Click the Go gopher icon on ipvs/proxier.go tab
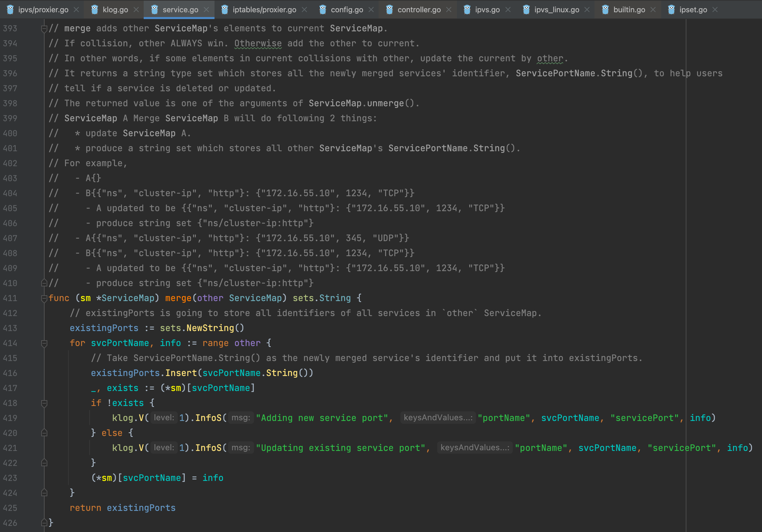Viewport: 762px width, 532px height. [x=10, y=10]
